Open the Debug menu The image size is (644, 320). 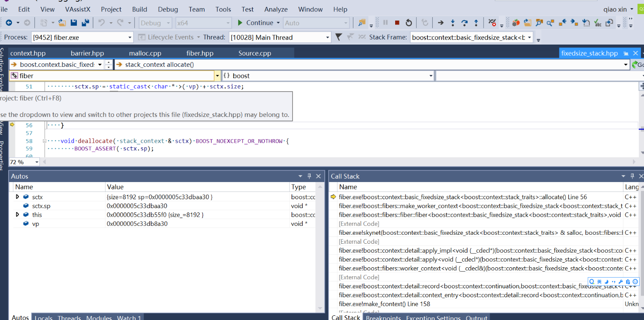[168, 9]
